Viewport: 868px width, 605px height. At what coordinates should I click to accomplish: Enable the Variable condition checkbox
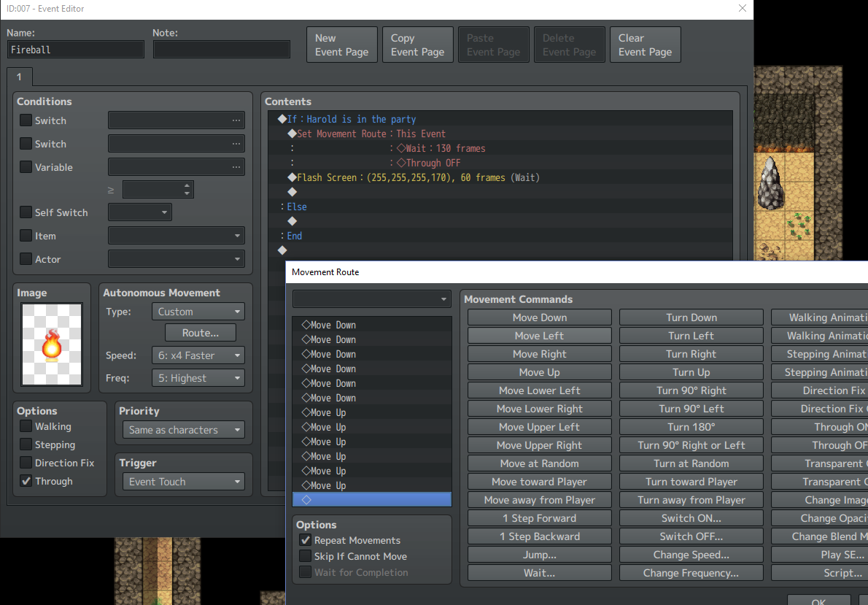(x=26, y=167)
